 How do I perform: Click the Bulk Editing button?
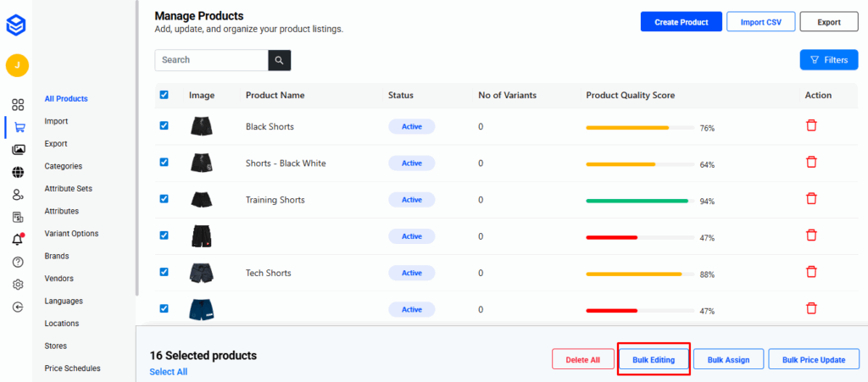tap(654, 360)
